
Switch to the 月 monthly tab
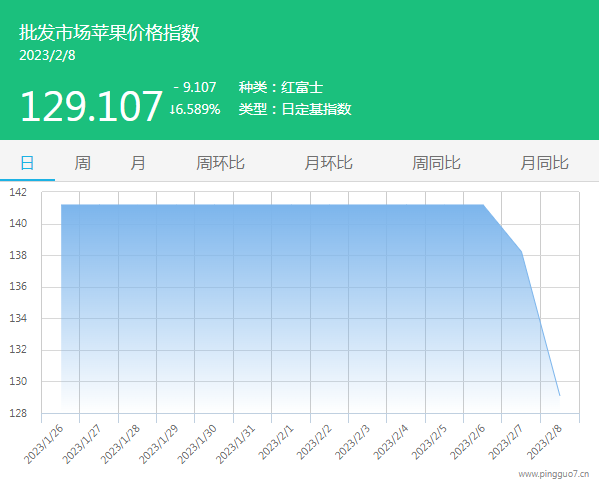(x=138, y=163)
